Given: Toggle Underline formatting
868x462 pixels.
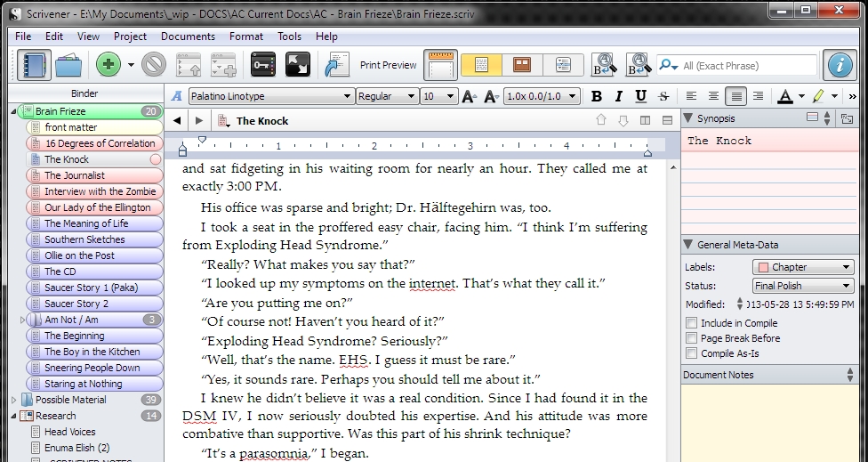Looking at the screenshot, I should (x=640, y=96).
